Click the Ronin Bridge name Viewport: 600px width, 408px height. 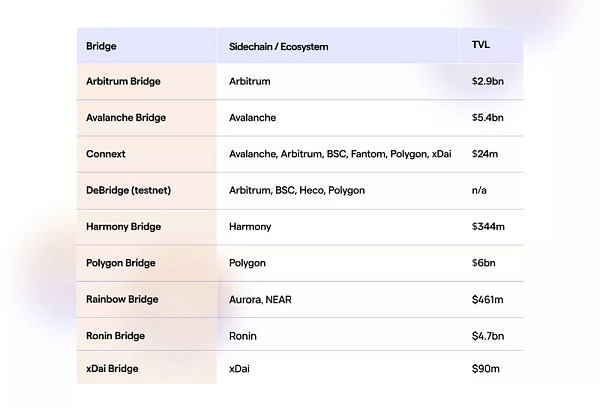115,336
